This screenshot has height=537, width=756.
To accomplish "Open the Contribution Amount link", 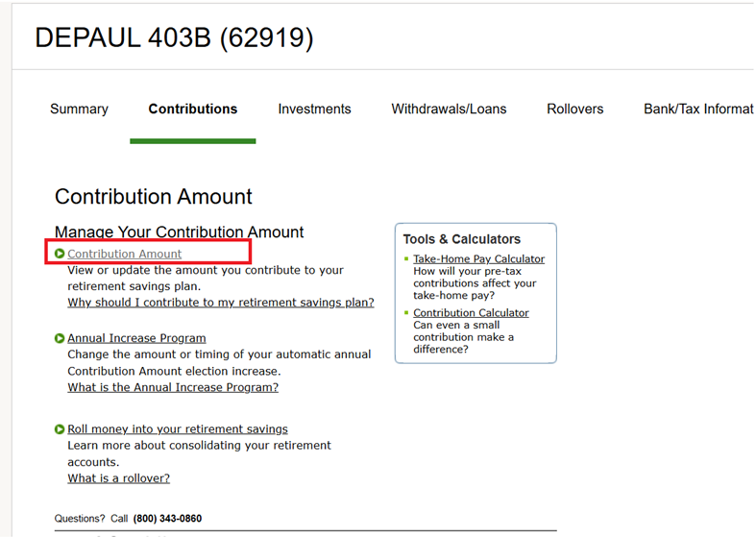I will coord(125,255).
